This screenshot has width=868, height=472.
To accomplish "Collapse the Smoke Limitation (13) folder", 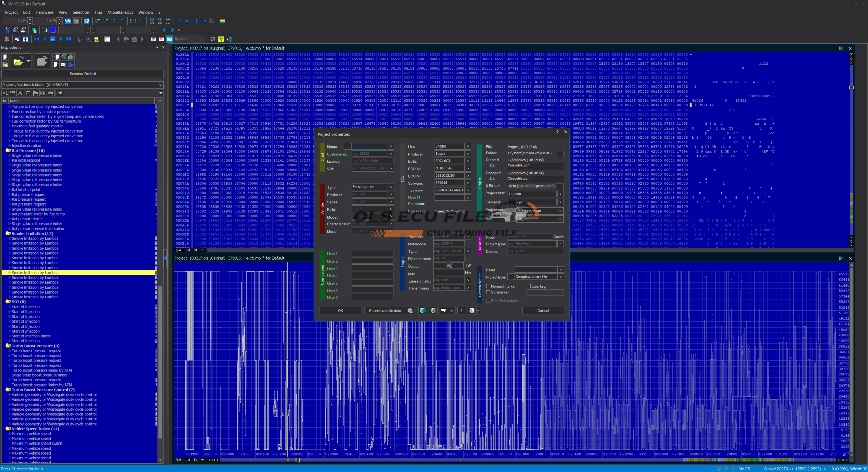I will click(8, 234).
